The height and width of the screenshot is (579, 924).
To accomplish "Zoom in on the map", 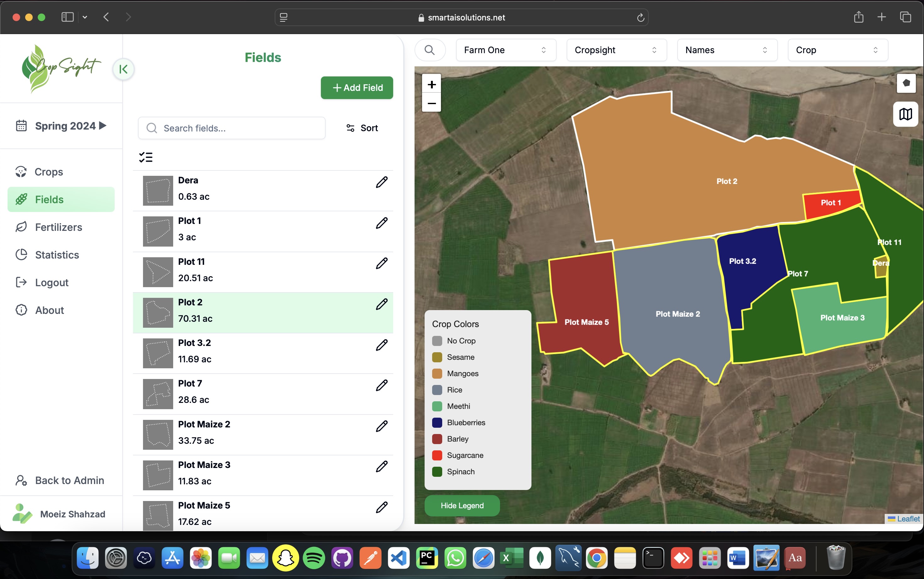I will point(431,84).
